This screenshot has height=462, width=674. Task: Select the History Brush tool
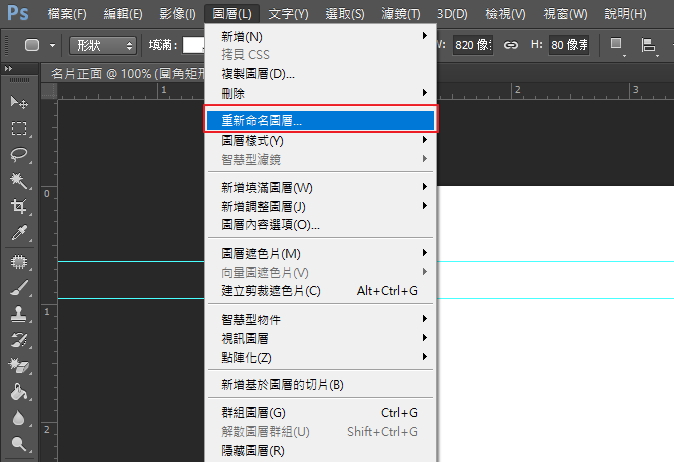[19, 340]
